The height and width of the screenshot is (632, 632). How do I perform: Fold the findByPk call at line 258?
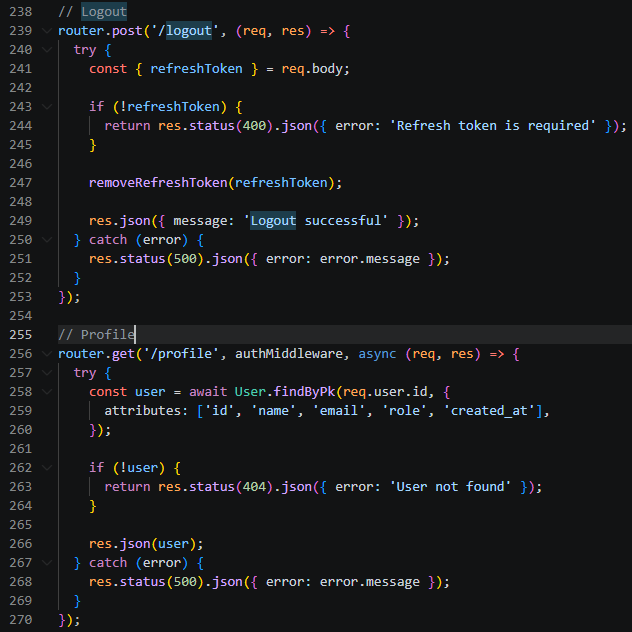[47, 392]
